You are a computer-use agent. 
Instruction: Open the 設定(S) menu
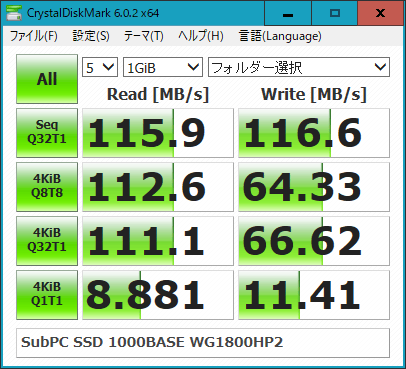click(x=91, y=36)
